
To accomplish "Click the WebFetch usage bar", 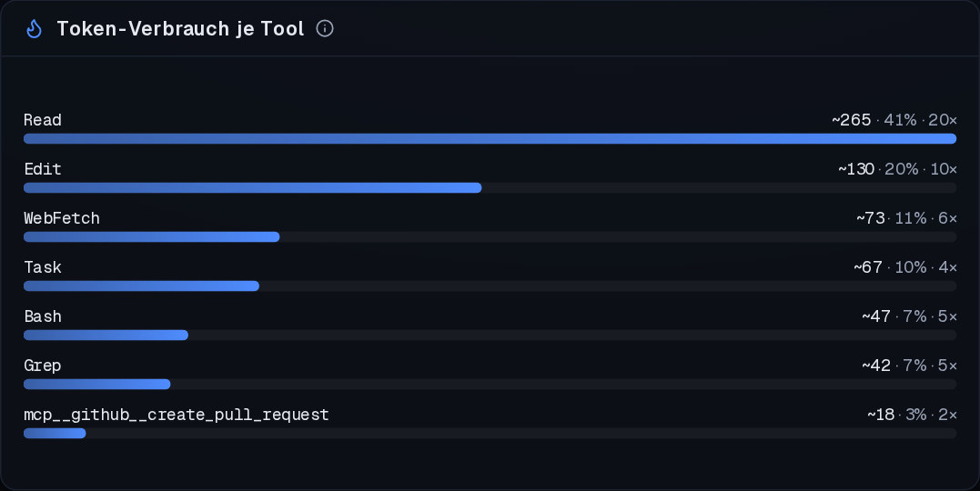I will coord(490,236).
